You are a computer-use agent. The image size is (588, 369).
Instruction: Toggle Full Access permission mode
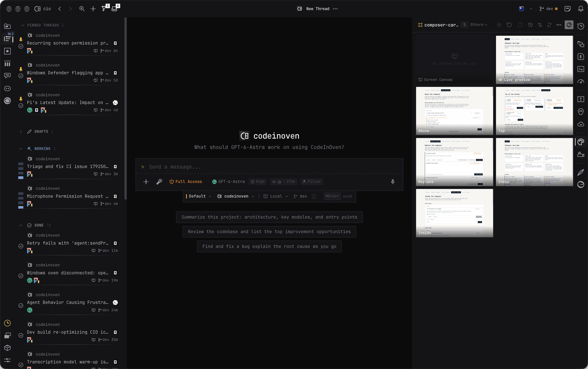click(185, 182)
